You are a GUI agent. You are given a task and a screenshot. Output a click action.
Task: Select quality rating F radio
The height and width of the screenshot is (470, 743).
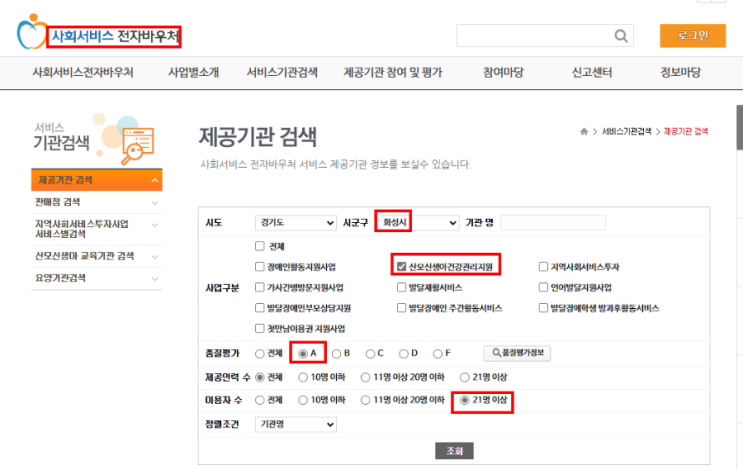click(x=438, y=354)
